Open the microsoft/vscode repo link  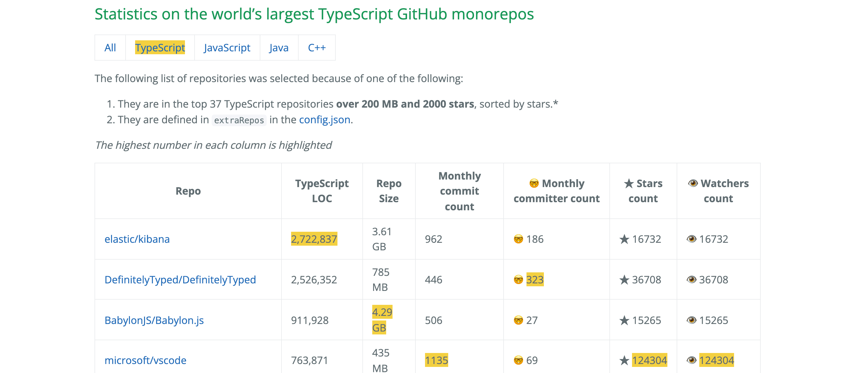pyautogui.click(x=145, y=360)
